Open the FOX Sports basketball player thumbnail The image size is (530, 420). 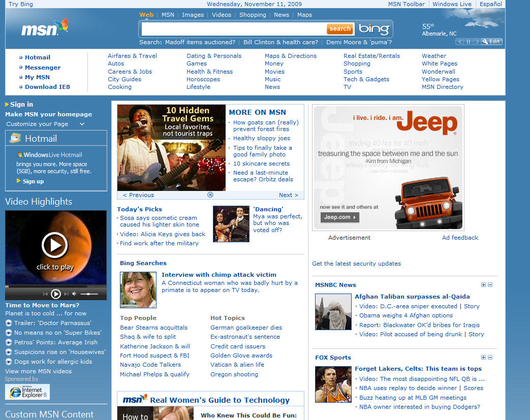[x=333, y=384]
